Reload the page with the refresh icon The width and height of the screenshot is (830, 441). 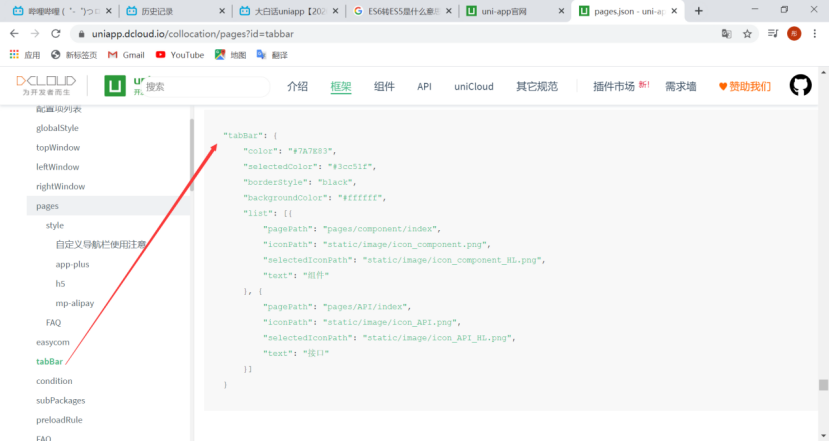tap(56, 33)
